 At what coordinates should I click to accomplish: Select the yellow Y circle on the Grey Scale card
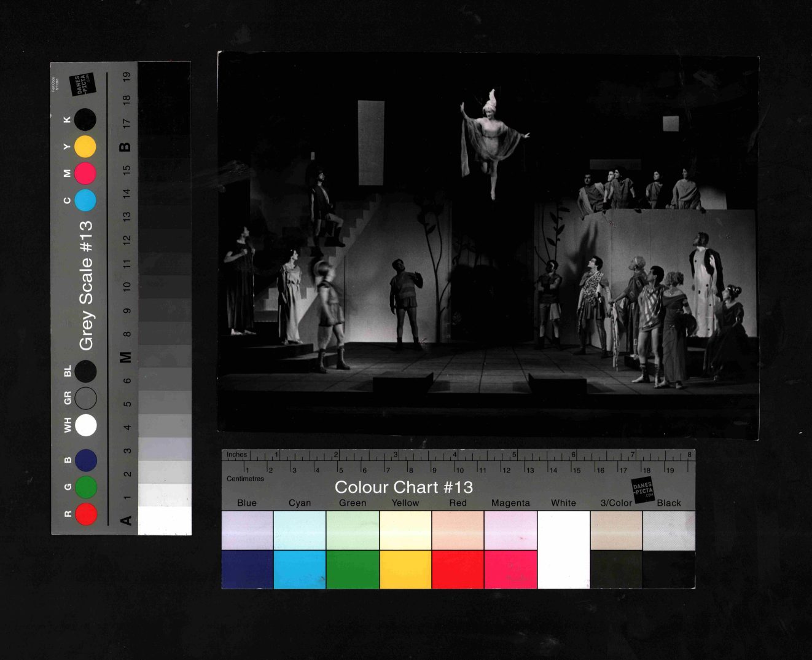(85, 147)
